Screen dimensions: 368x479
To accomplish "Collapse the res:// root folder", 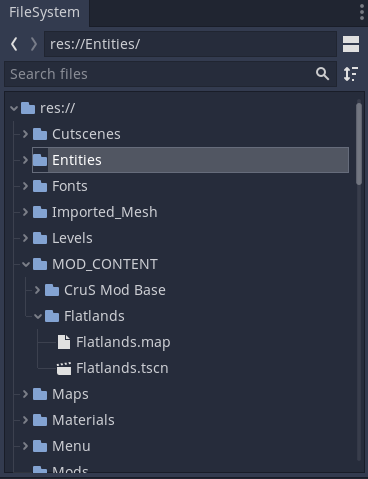I will coord(14,108).
